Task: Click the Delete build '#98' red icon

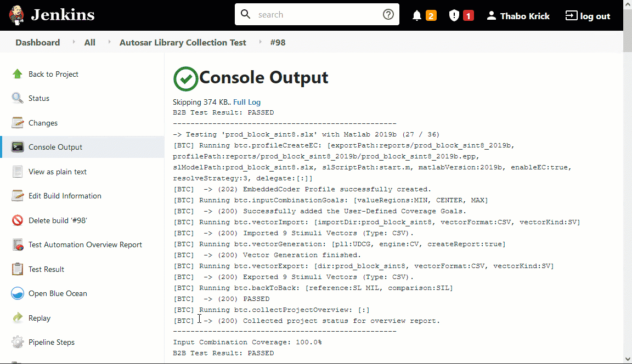Action: 17,220
